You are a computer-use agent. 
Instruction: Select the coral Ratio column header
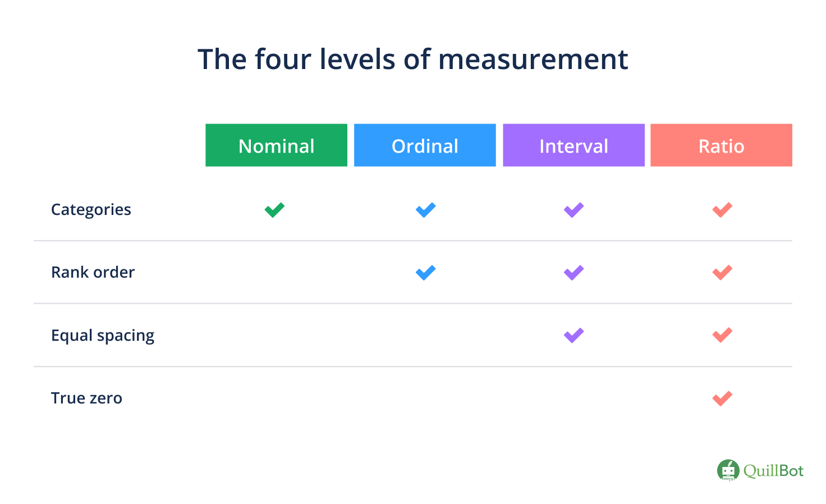click(721, 145)
